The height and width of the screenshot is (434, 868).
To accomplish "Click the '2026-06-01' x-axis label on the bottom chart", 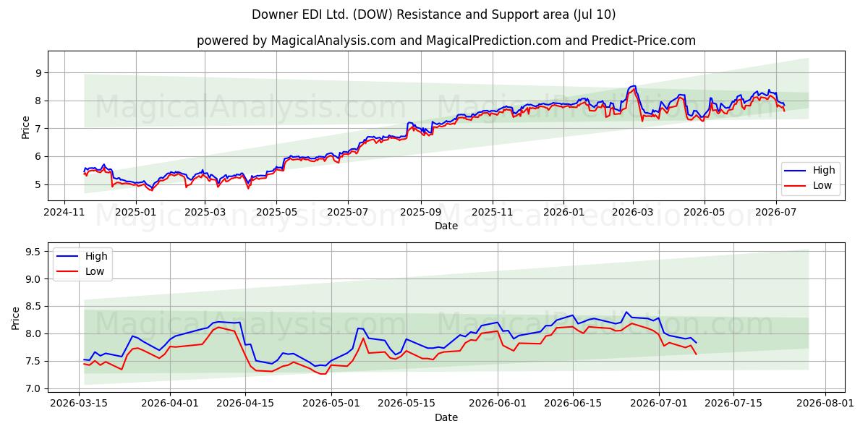I will [x=498, y=404].
